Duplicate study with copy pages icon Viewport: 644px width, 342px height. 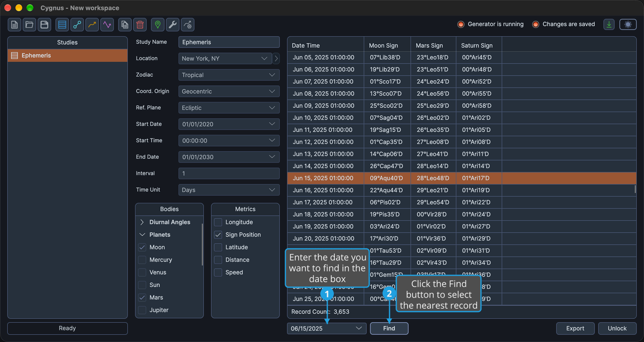pos(125,25)
